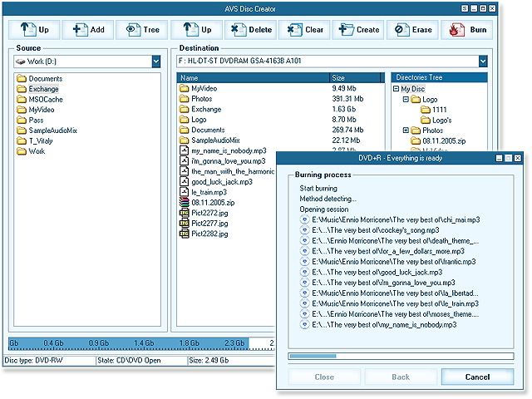Click the Delete button in the toolbar
This screenshot has width=532, height=399.
pyautogui.click(x=251, y=30)
